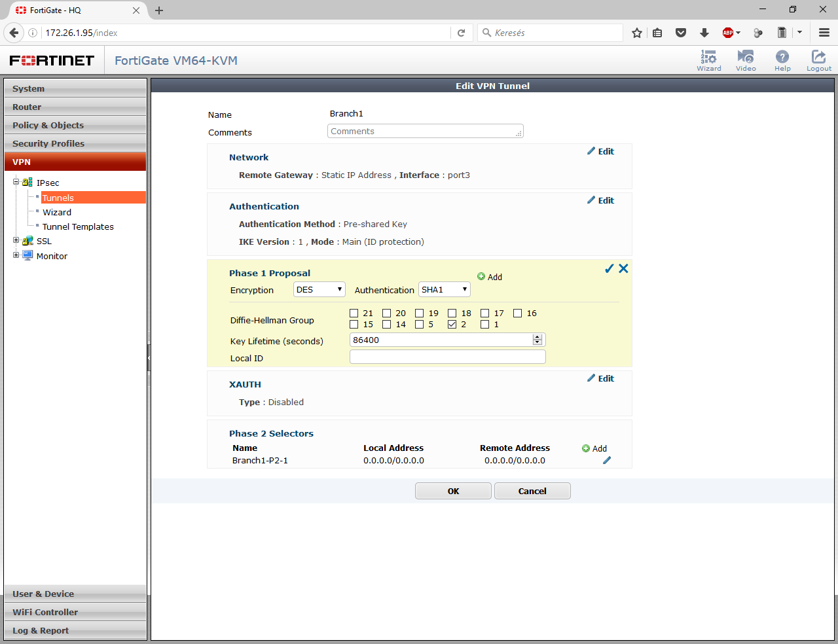The height and width of the screenshot is (644, 838).
Task: Click the Local ID input field
Action: 447,357
